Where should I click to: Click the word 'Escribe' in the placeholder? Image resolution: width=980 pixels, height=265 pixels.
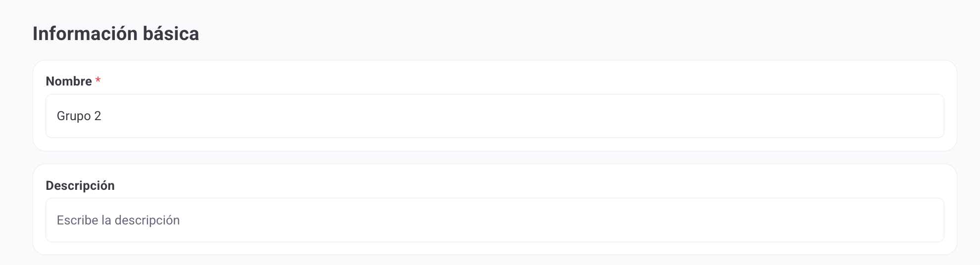point(77,221)
